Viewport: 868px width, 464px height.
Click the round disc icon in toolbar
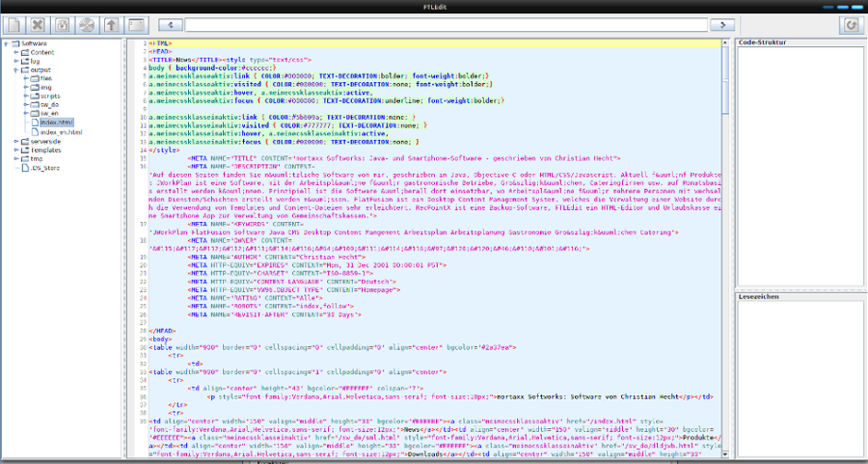[x=88, y=24]
